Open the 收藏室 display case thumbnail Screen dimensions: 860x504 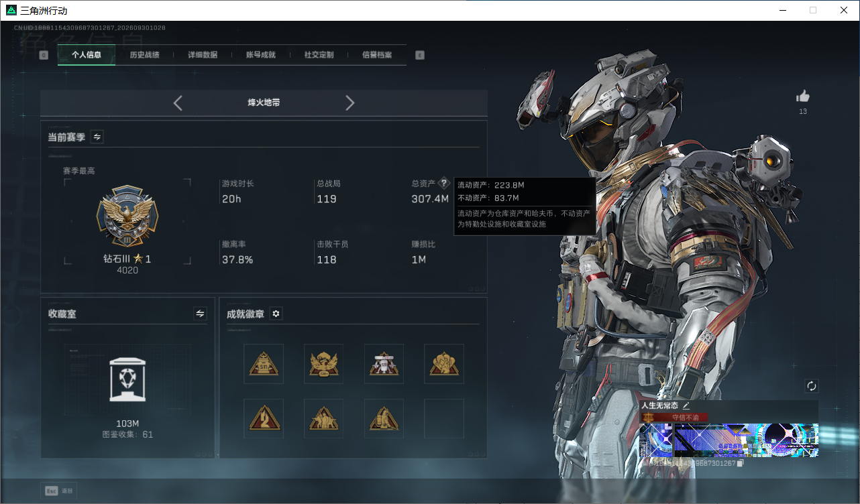tap(127, 379)
